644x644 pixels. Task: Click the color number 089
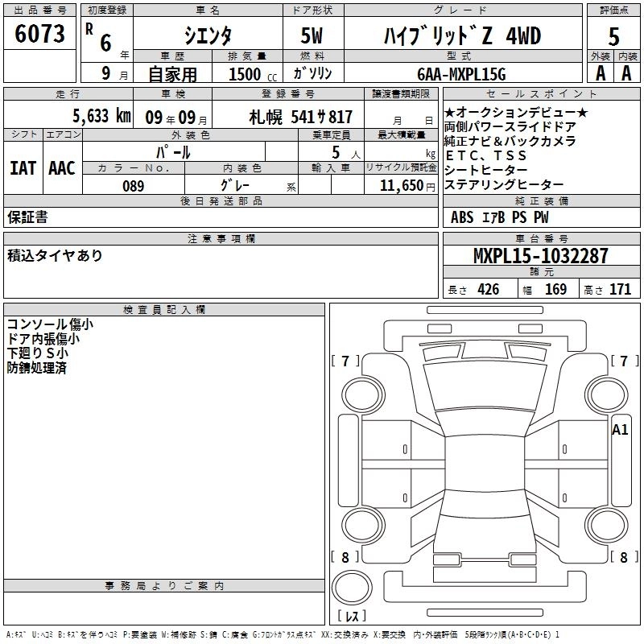coord(134,185)
